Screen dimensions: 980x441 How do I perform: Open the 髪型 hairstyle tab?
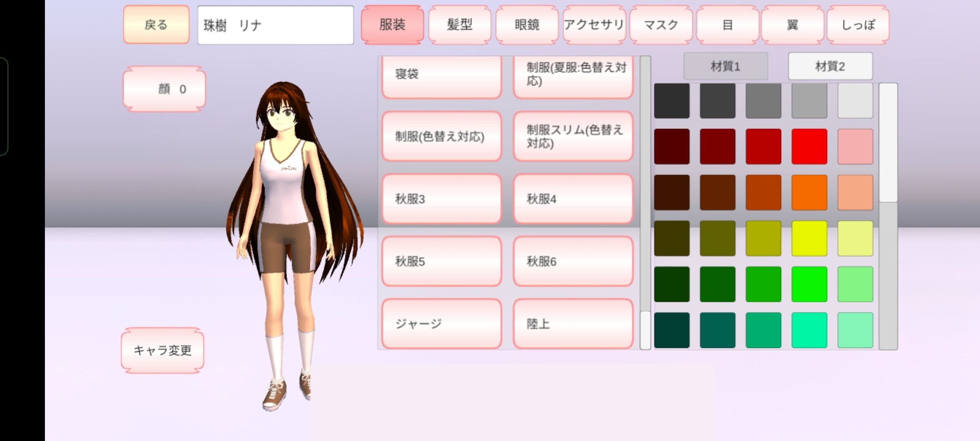459,24
